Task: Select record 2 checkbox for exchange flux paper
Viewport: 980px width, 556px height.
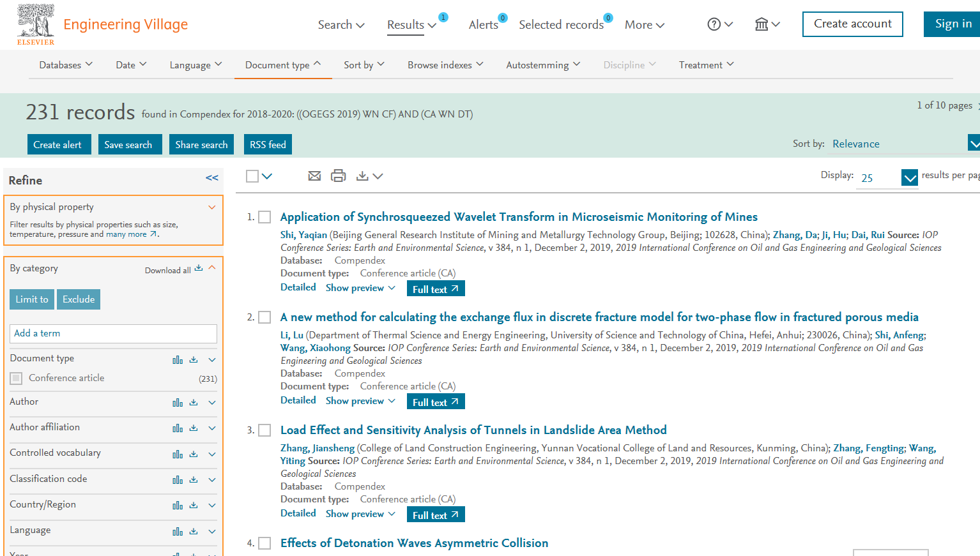Action: pyautogui.click(x=264, y=317)
